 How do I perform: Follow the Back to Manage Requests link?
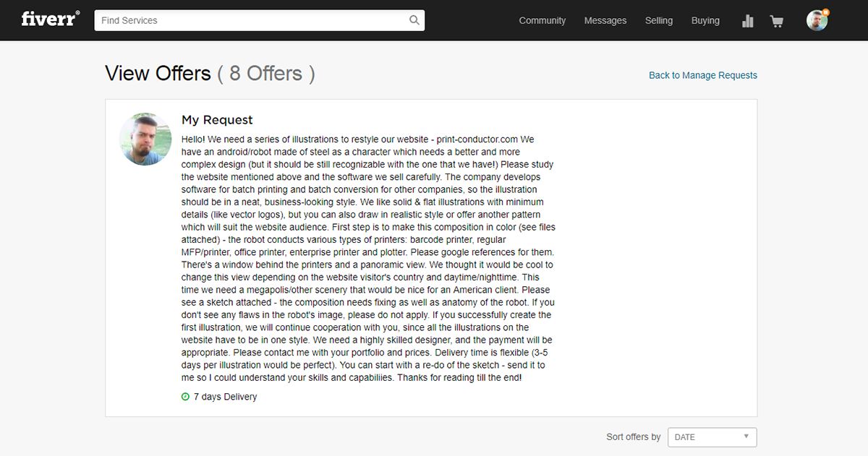(x=702, y=75)
